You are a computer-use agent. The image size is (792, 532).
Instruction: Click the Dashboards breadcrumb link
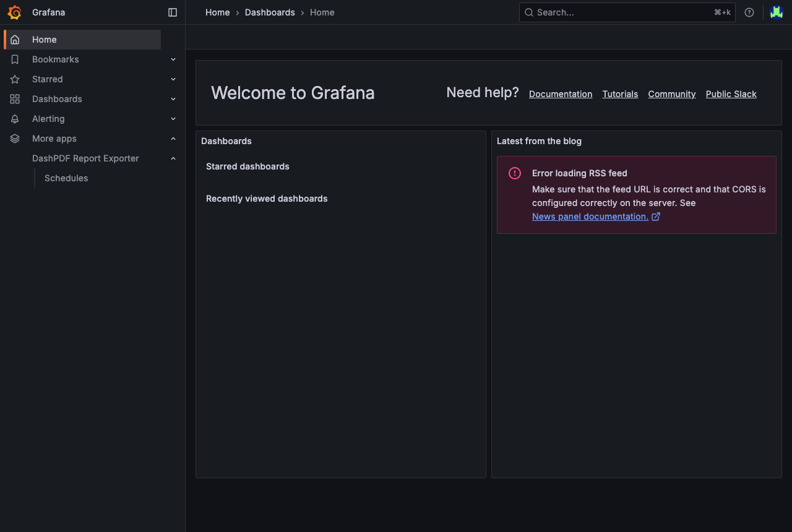270,12
